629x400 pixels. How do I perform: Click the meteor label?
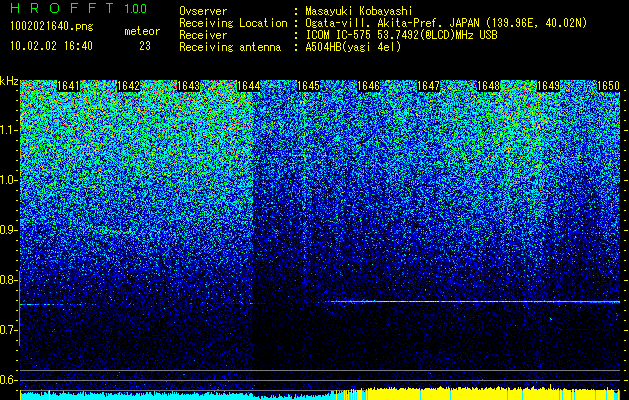pos(142,31)
